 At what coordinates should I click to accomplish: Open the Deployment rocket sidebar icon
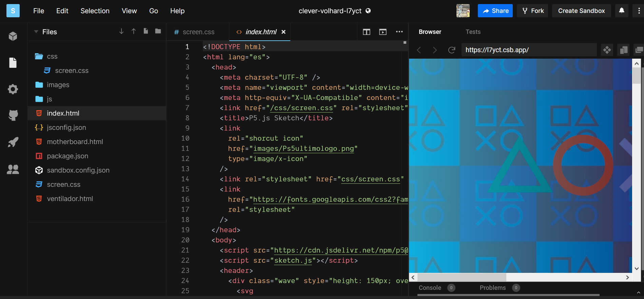click(x=13, y=142)
